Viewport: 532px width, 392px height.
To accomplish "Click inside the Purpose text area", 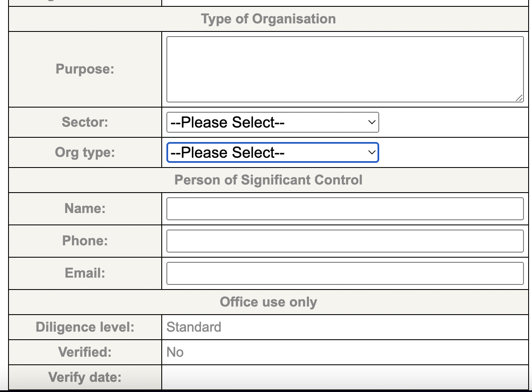I will (345, 69).
